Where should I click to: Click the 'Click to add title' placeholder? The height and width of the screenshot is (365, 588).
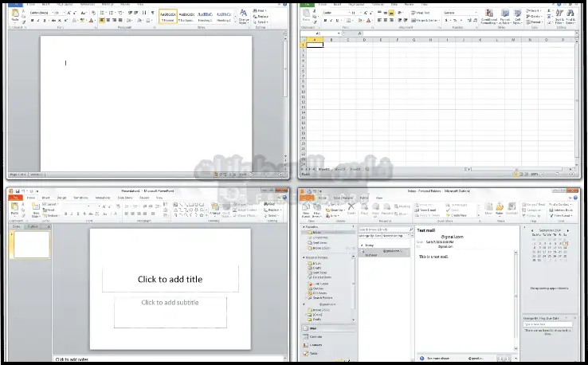coord(171,279)
